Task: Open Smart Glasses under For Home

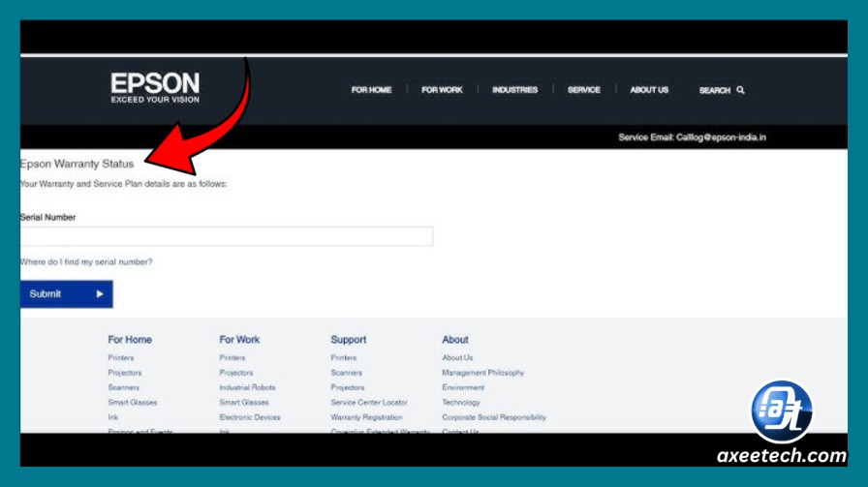Action: pos(133,403)
